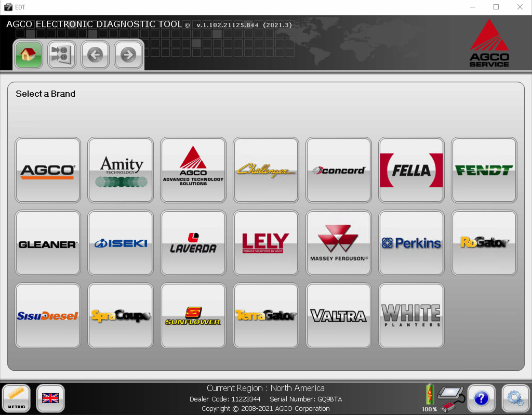Choose the Fendt brand tile

[484, 170]
